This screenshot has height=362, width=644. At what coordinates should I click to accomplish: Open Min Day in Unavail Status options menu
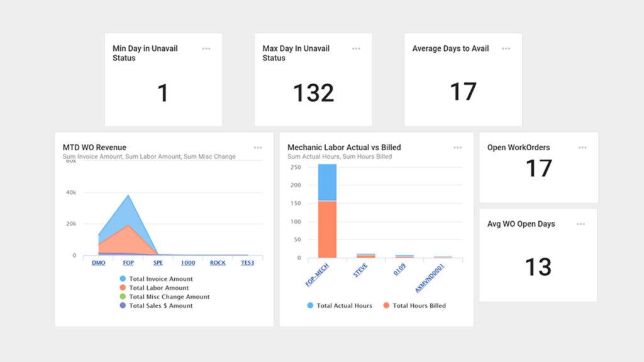point(206,49)
